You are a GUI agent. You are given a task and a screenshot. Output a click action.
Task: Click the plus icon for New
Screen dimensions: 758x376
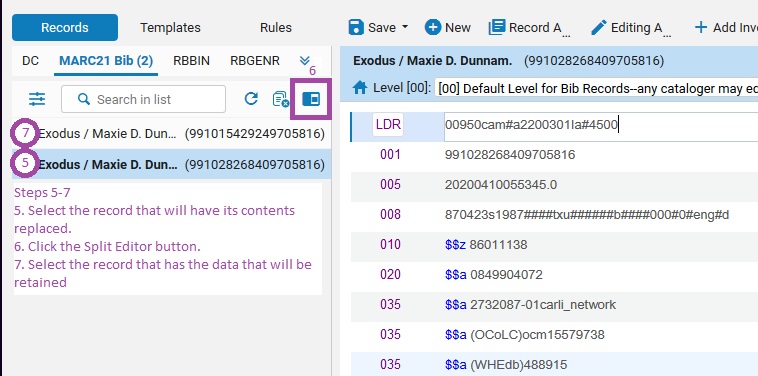pyautogui.click(x=433, y=27)
